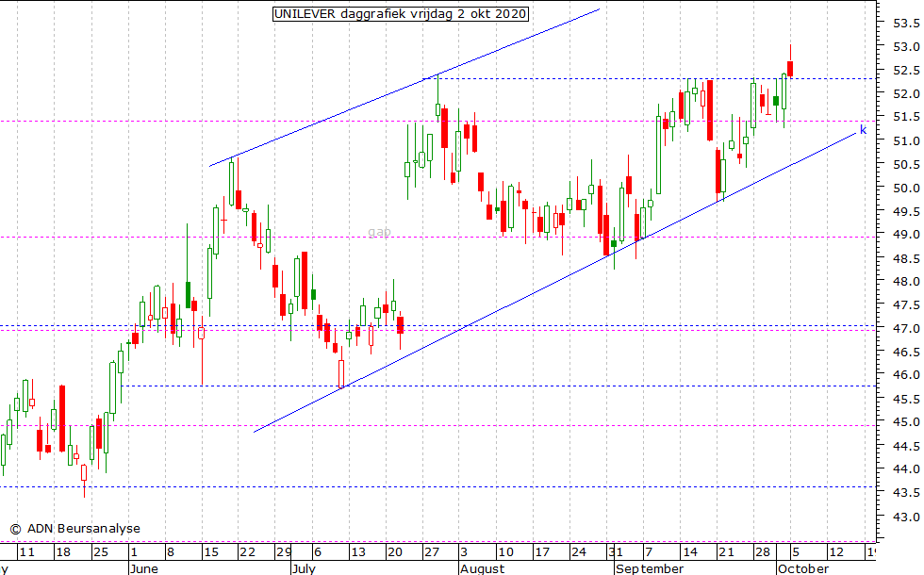
Task: Click the 46.5 price axis label
Action: click(x=906, y=352)
